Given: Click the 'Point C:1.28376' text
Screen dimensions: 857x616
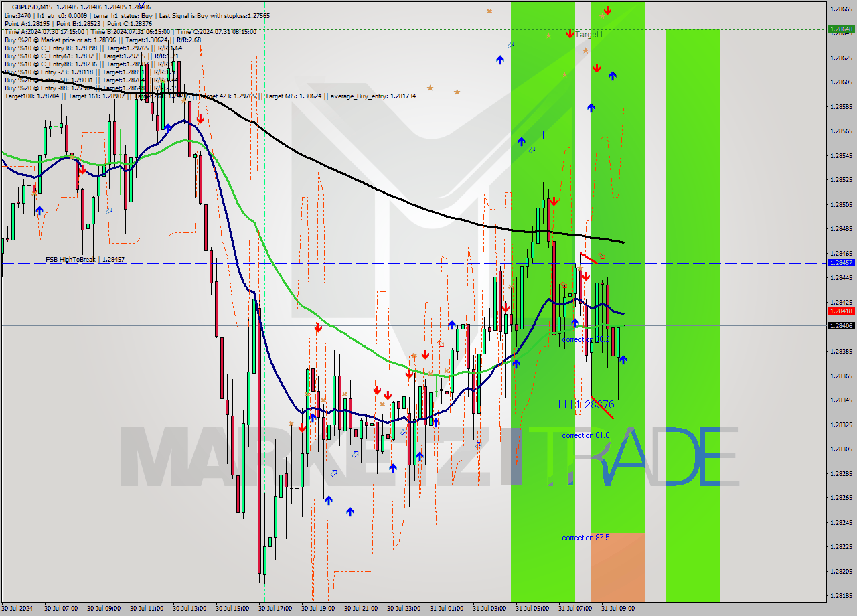Looking at the screenshot, I should (x=129, y=23).
